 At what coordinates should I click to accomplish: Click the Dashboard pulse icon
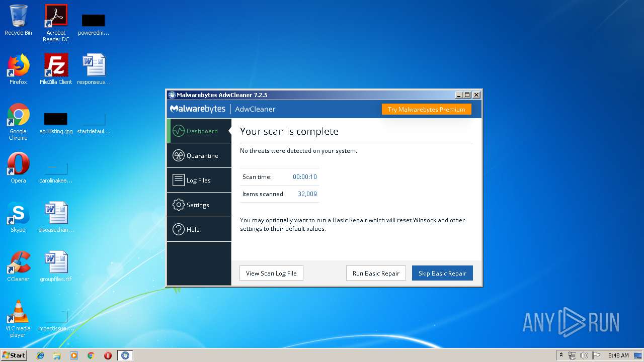[x=178, y=131]
